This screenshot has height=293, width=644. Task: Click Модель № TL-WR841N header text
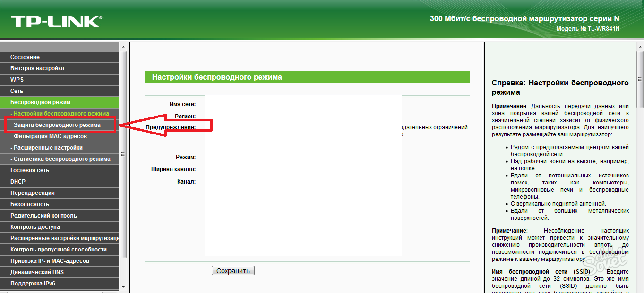click(588, 29)
